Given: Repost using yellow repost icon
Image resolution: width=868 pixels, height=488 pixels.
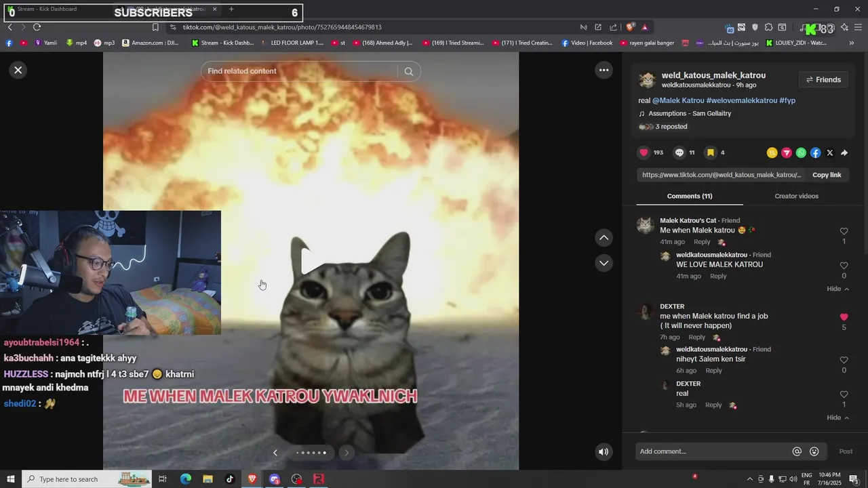Looking at the screenshot, I should (x=772, y=153).
